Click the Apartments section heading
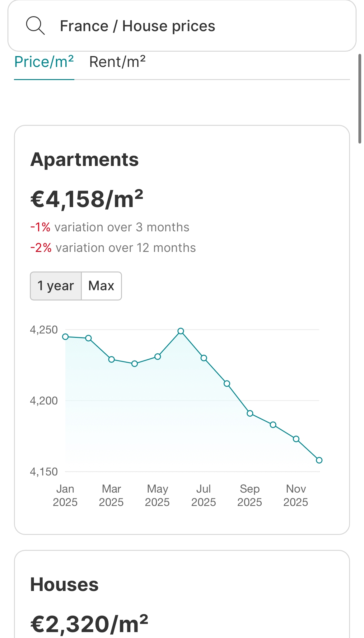The image size is (364, 638). tap(84, 160)
